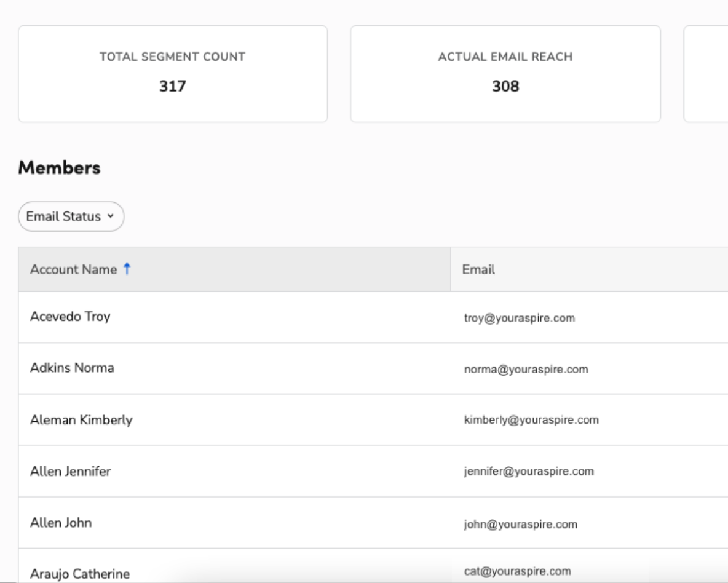728x583 pixels.
Task: Open Araujo Catherine's member row
Action: (x=80, y=573)
